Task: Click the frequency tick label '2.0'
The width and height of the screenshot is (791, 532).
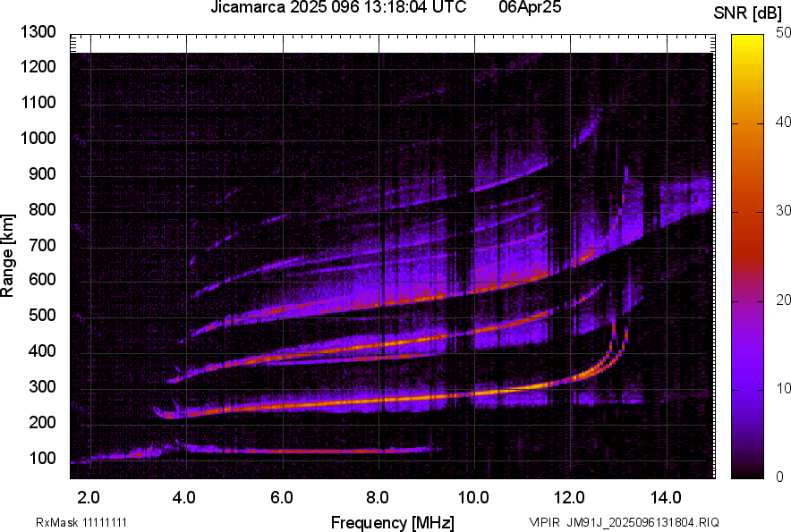Action: click(x=89, y=498)
